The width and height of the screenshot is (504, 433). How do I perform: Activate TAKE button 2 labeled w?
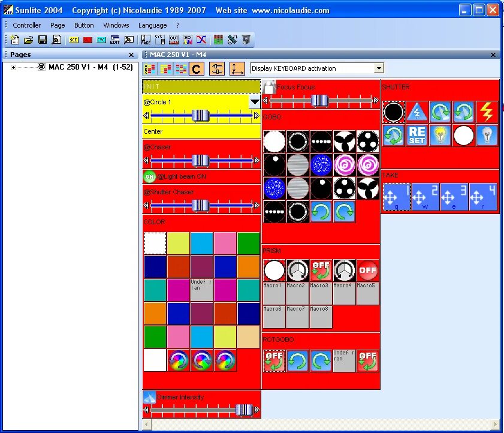[425, 197]
